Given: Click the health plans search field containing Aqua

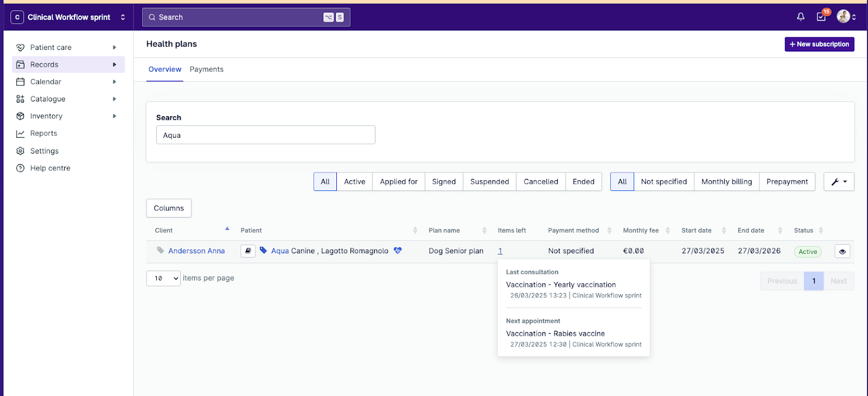Looking at the screenshot, I should pos(265,135).
